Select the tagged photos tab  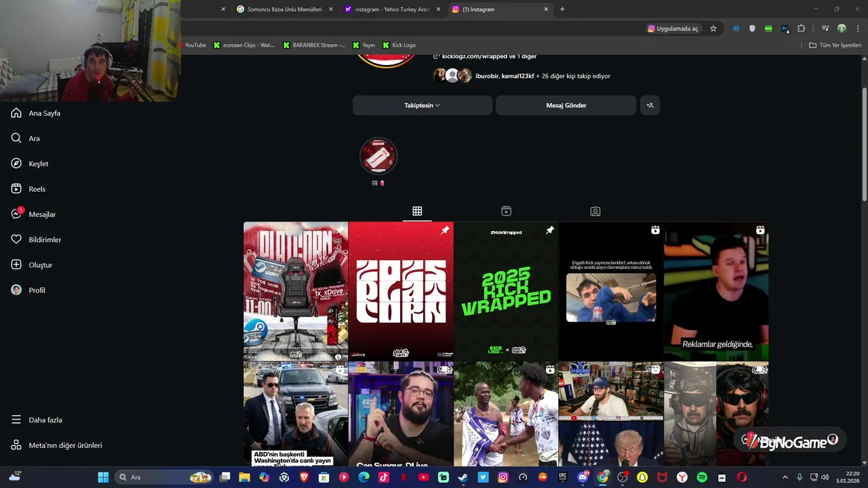pyautogui.click(x=595, y=211)
